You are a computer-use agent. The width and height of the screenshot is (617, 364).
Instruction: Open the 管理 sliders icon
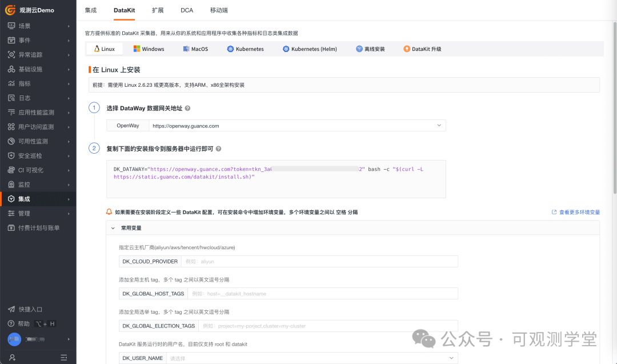[x=11, y=213]
